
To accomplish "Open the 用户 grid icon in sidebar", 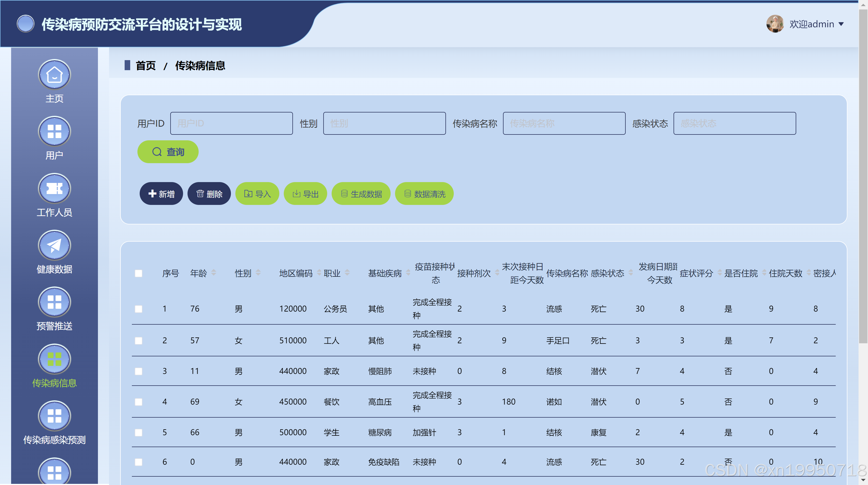I will tap(54, 131).
